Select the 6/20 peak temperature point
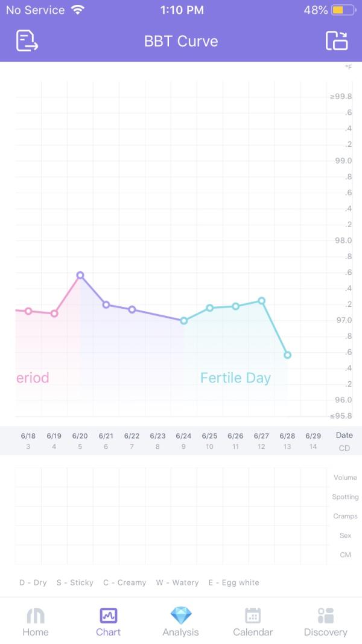This screenshot has width=362, height=644. [x=80, y=275]
